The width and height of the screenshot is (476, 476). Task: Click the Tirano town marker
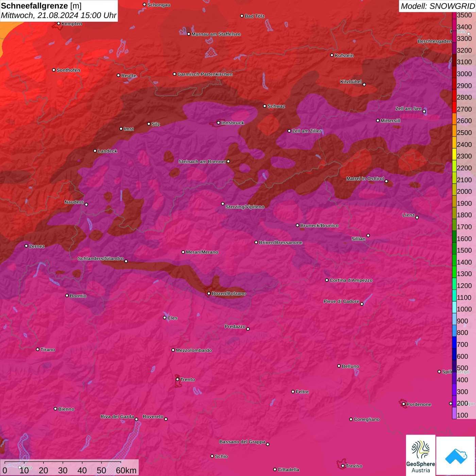tap(37, 349)
